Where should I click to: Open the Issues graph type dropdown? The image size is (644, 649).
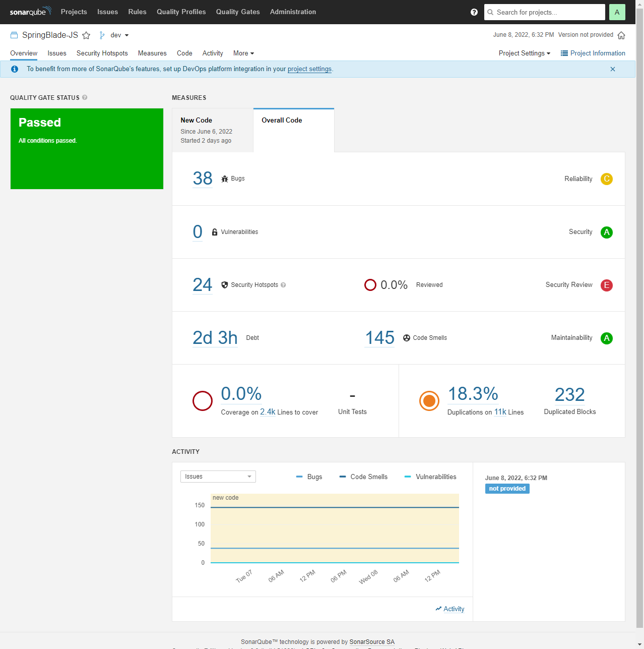point(218,477)
